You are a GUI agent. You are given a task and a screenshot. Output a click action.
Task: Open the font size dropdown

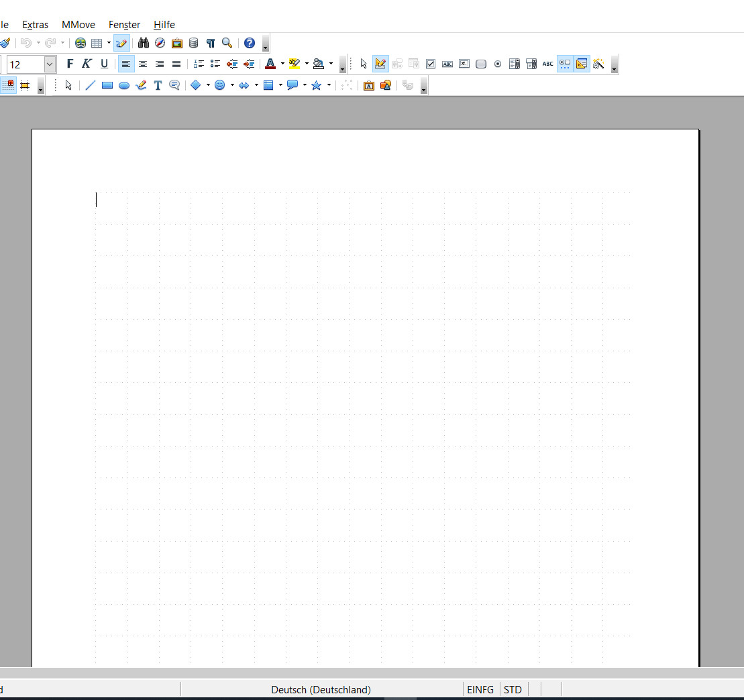[50, 64]
